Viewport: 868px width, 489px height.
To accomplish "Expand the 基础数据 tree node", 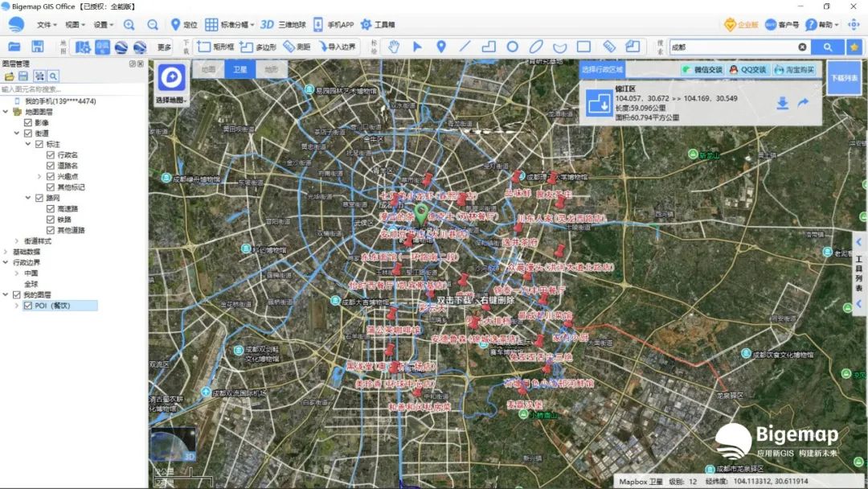I will click(x=6, y=252).
